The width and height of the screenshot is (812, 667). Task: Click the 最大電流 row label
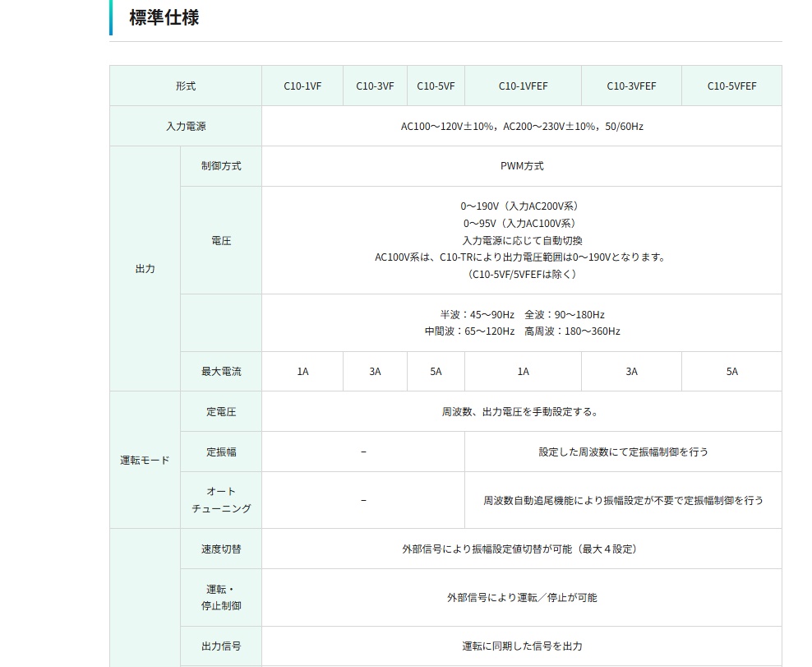(x=221, y=372)
